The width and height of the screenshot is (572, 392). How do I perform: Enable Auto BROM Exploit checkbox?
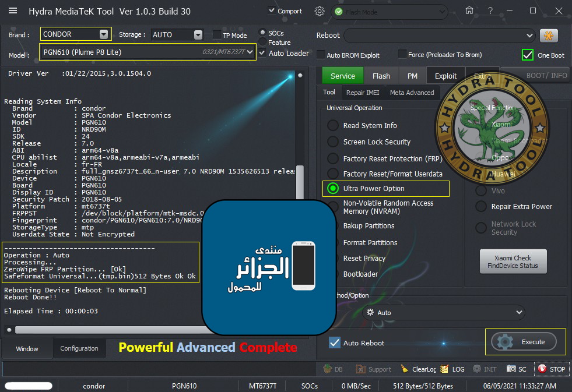point(321,55)
